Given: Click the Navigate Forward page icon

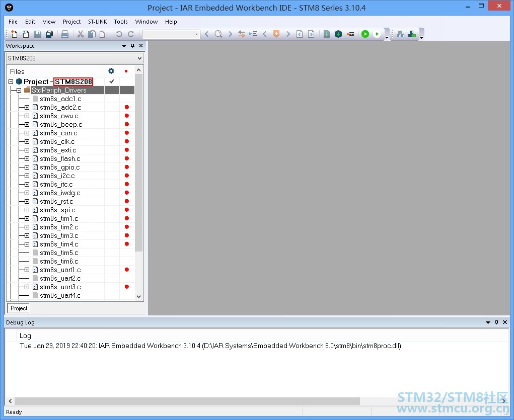Looking at the screenshot, I should coord(311,34).
